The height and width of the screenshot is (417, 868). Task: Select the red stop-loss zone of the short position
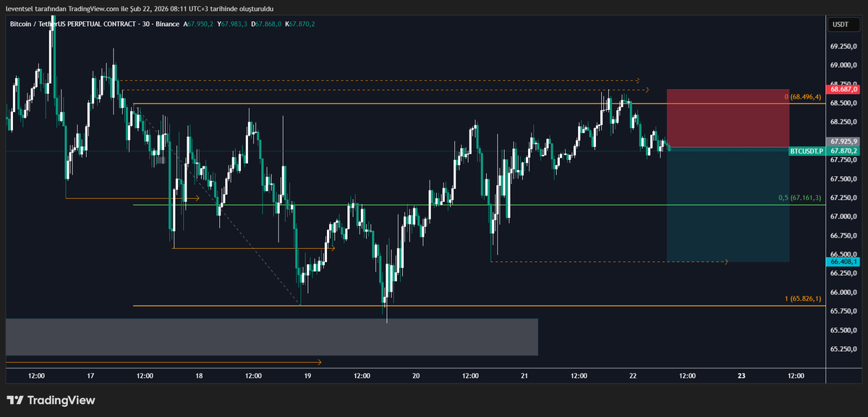point(728,118)
